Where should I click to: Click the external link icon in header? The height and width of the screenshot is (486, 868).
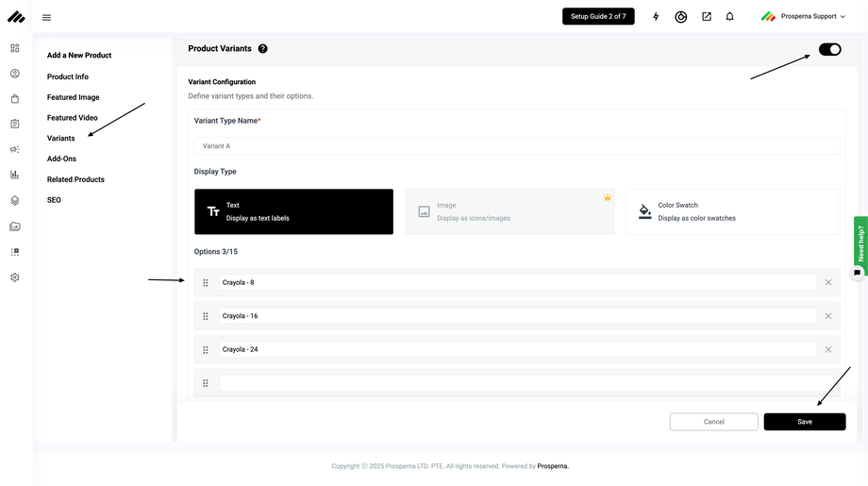point(706,17)
